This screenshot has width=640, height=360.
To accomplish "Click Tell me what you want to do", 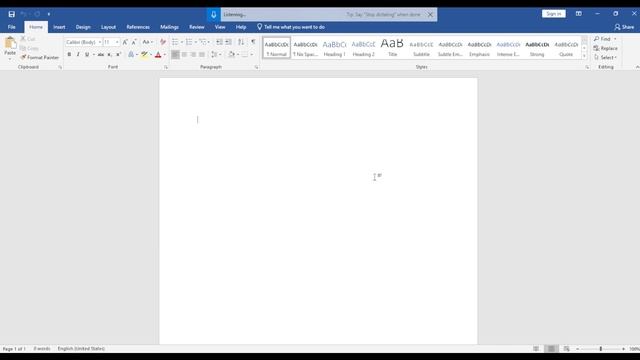I will tap(291, 27).
